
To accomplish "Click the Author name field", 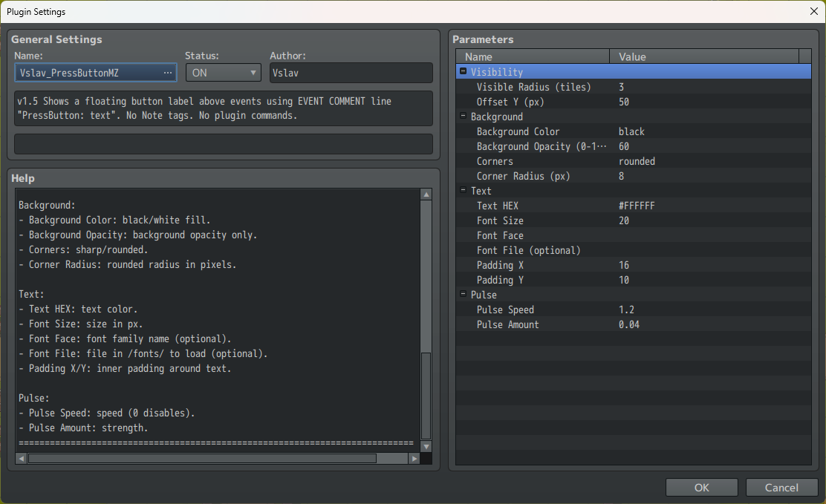I will coord(349,72).
